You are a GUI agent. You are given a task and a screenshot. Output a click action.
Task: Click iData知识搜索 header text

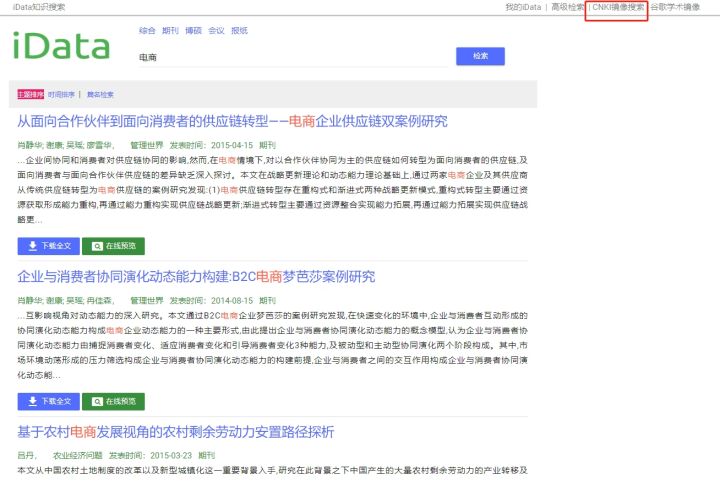tap(39, 7)
